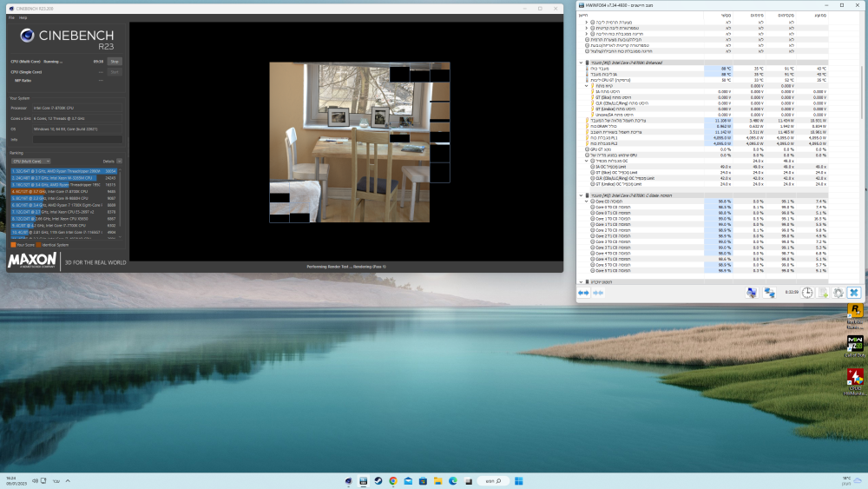Collapse the Intel Core i7-8700K C-State group

pyautogui.click(x=581, y=195)
